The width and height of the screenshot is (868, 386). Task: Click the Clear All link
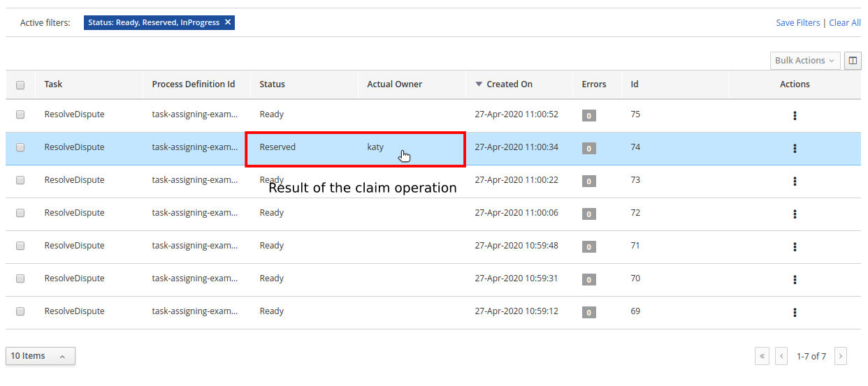844,23
